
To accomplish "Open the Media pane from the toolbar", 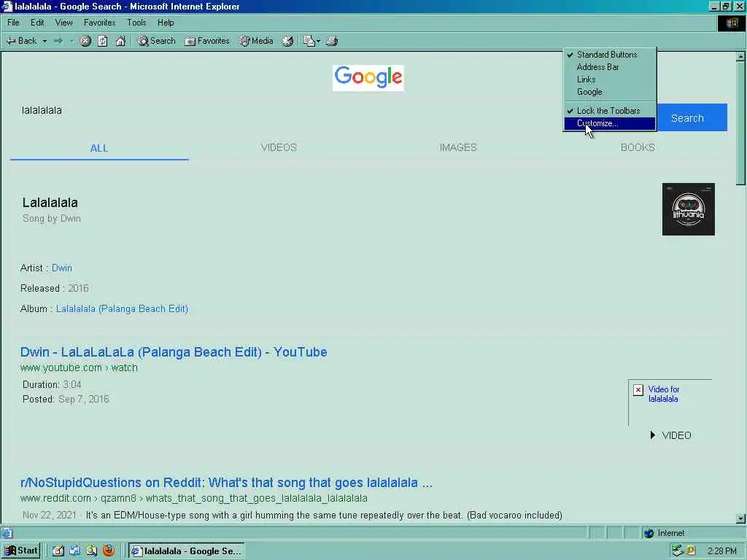I will [x=256, y=41].
